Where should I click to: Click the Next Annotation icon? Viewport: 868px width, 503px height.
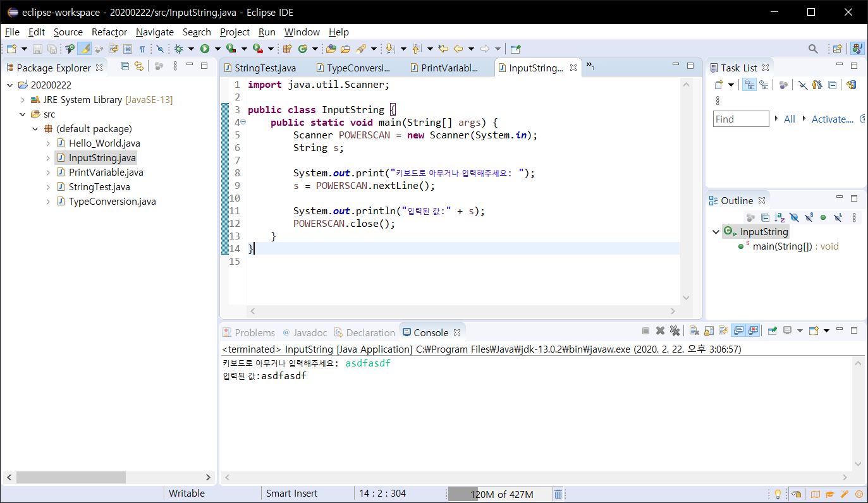point(390,49)
